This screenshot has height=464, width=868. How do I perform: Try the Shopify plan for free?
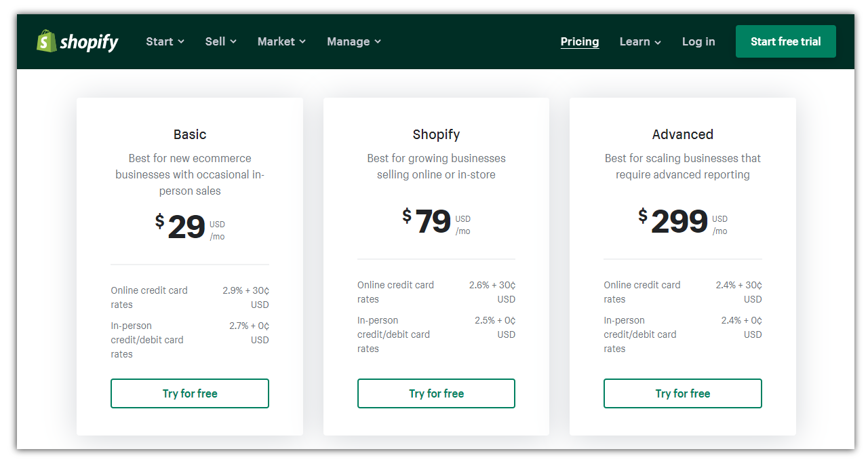(436, 393)
